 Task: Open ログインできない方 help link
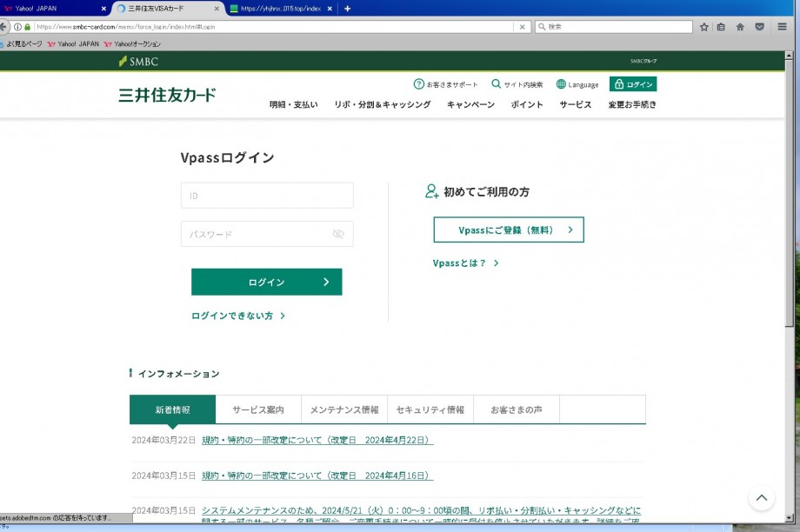[x=237, y=316]
